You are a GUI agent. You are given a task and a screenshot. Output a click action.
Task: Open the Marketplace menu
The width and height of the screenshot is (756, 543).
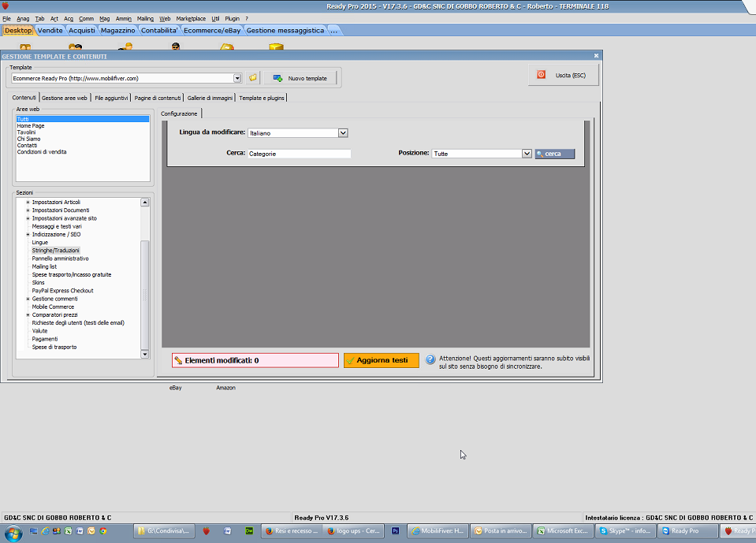pyautogui.click(x=191, y=19)
